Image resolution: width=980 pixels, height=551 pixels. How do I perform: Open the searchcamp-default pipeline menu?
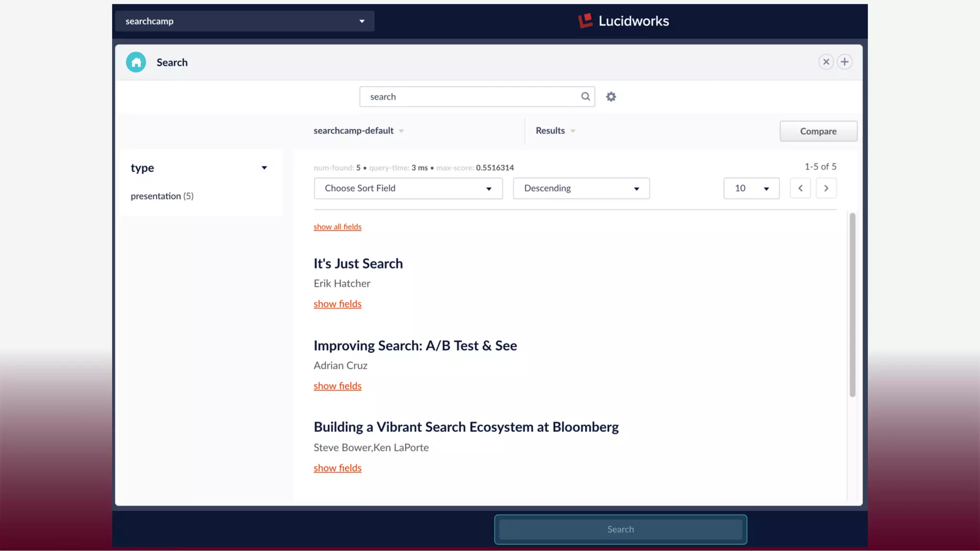358,131
